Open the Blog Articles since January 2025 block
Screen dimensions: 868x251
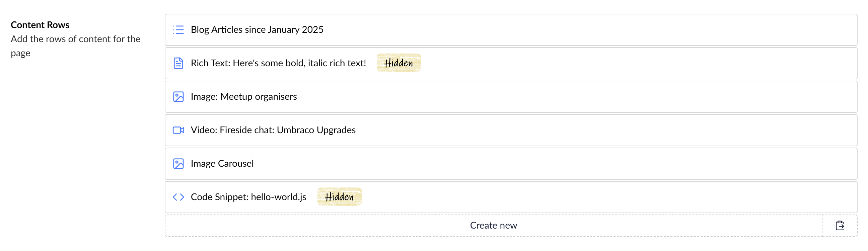257,30
